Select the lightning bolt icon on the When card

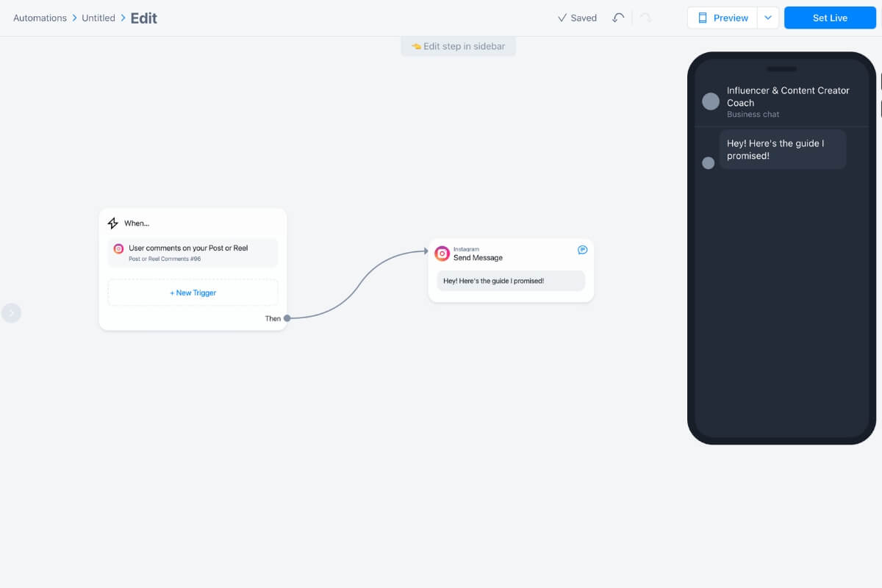point(112,223)
